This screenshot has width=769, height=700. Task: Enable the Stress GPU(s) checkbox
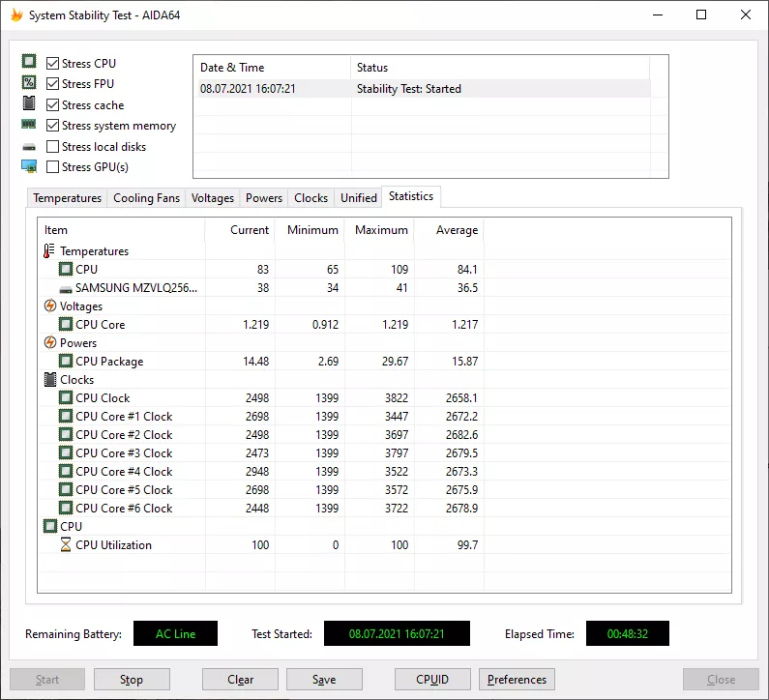(x=52, y=167)
